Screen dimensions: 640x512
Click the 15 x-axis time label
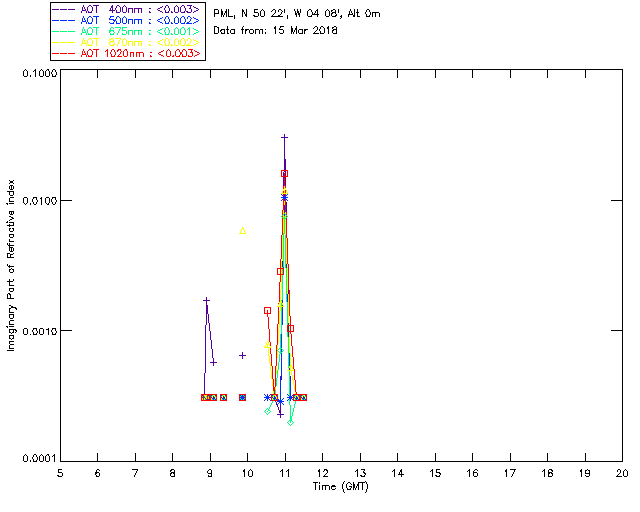[435, 474]
